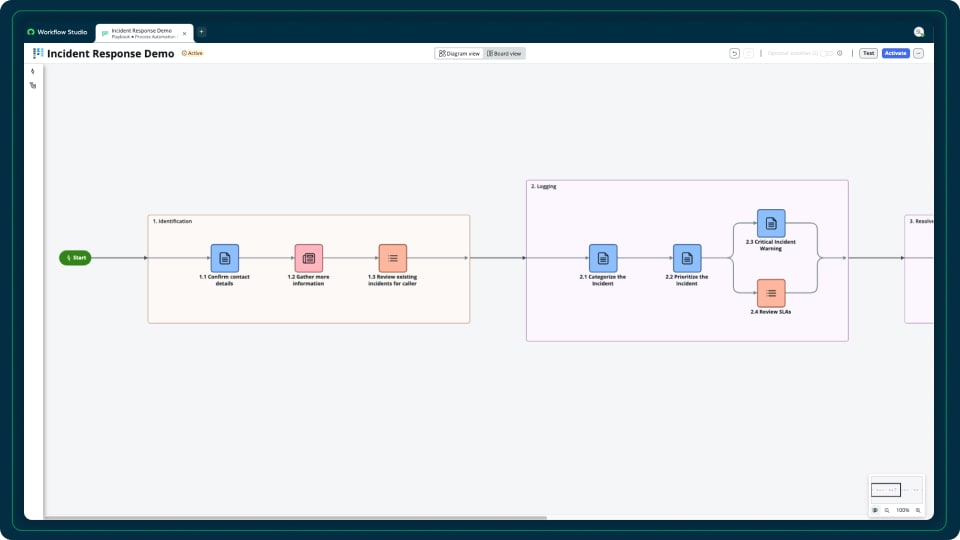Screen dimensions: 960x540
Task: Click the zoom out magnifier icon
Action: (x=887, y=510)
